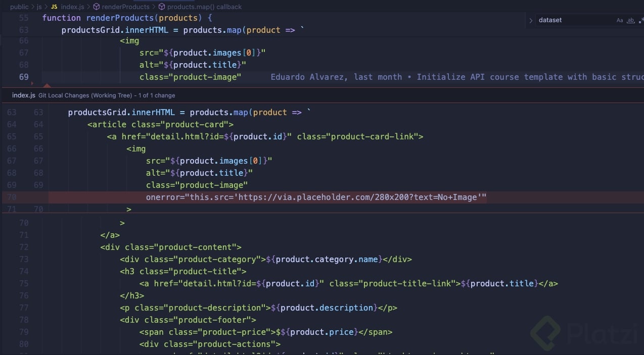Click the line '<div class="product-footer">'

(188, 320)
